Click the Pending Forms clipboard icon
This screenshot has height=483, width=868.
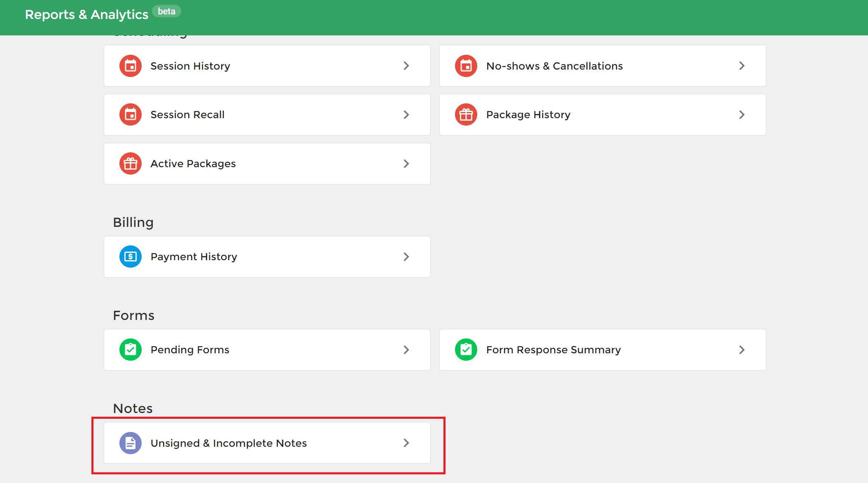pyautogui.click(x=131, y=350)
